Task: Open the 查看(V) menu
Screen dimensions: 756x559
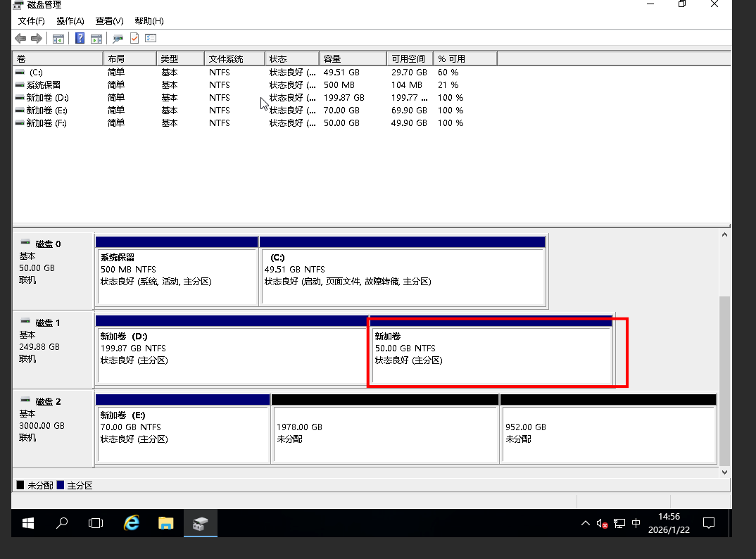Action: point(109,21)
